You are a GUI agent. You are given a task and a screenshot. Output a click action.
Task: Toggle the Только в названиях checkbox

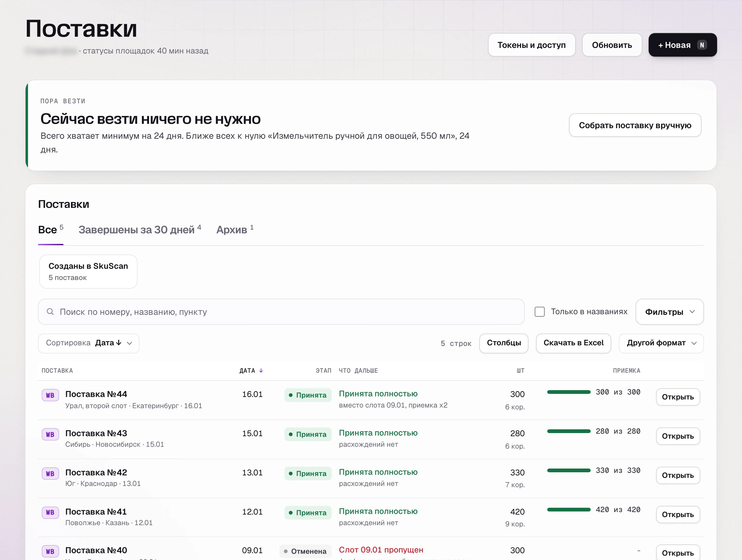click(539, 312)
